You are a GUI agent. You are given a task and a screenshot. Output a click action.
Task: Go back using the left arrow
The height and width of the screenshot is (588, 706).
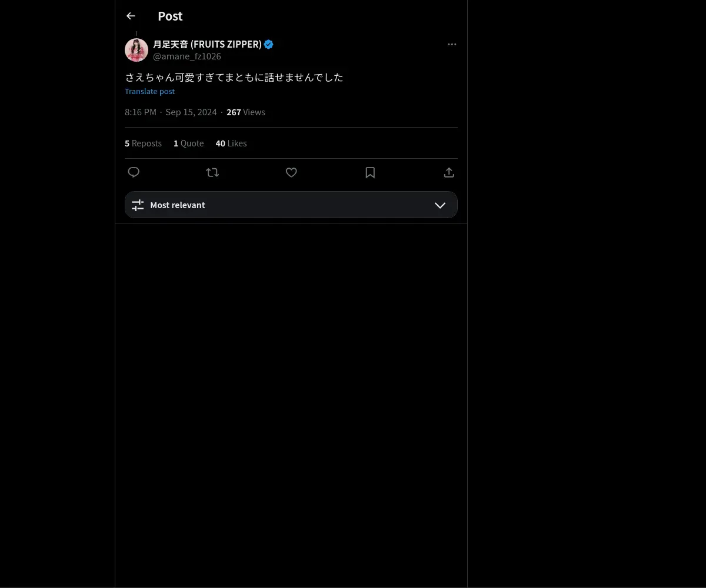[131, 16]
